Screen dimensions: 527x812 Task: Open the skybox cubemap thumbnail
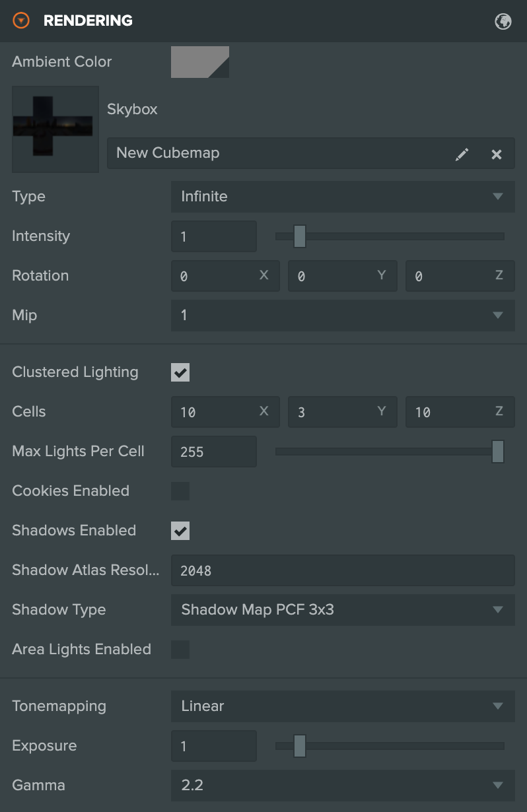(55, 129)
